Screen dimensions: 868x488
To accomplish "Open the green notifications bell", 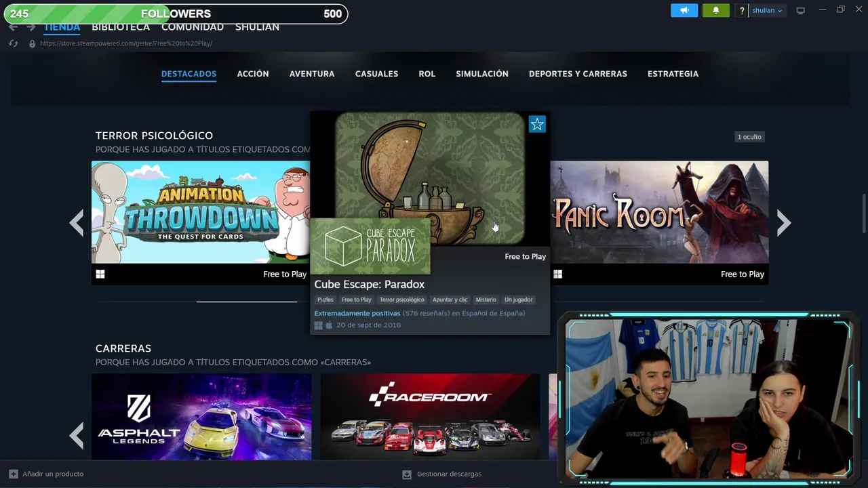I will pyautogui.click(x=716, y=10).
